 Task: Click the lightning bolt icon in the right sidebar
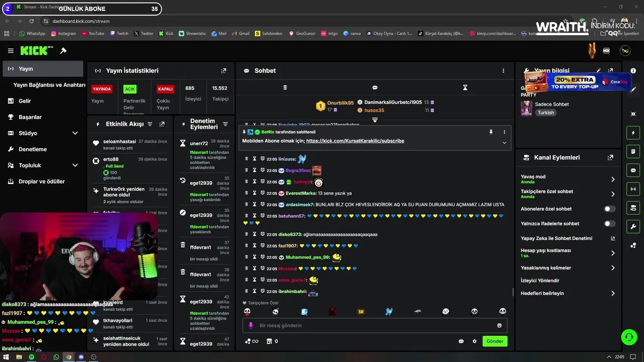pos(633,133)
